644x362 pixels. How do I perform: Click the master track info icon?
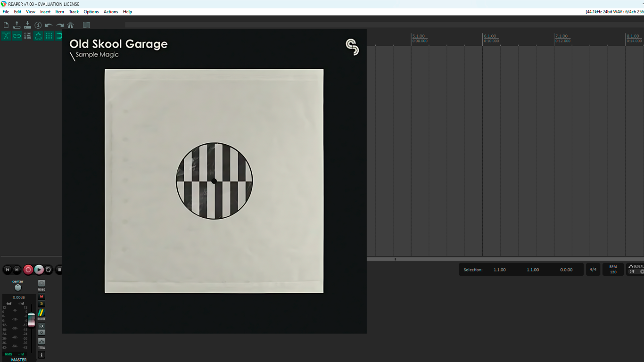coord(41,355)
